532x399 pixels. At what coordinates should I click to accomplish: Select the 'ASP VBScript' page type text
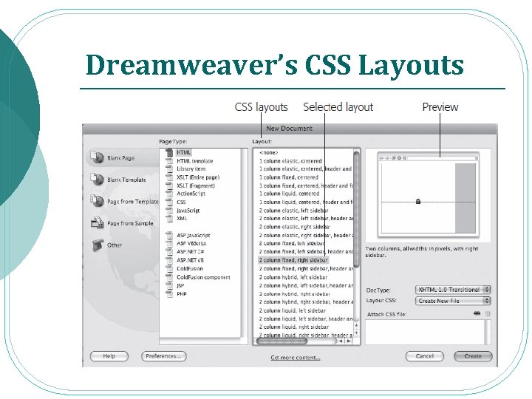coord(191,243)
